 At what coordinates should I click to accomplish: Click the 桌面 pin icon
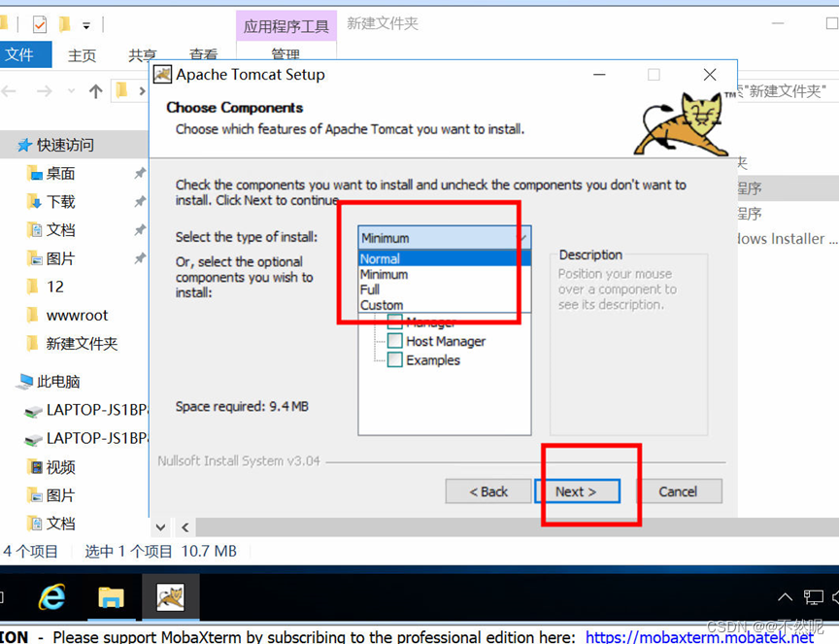pos(140,173)
